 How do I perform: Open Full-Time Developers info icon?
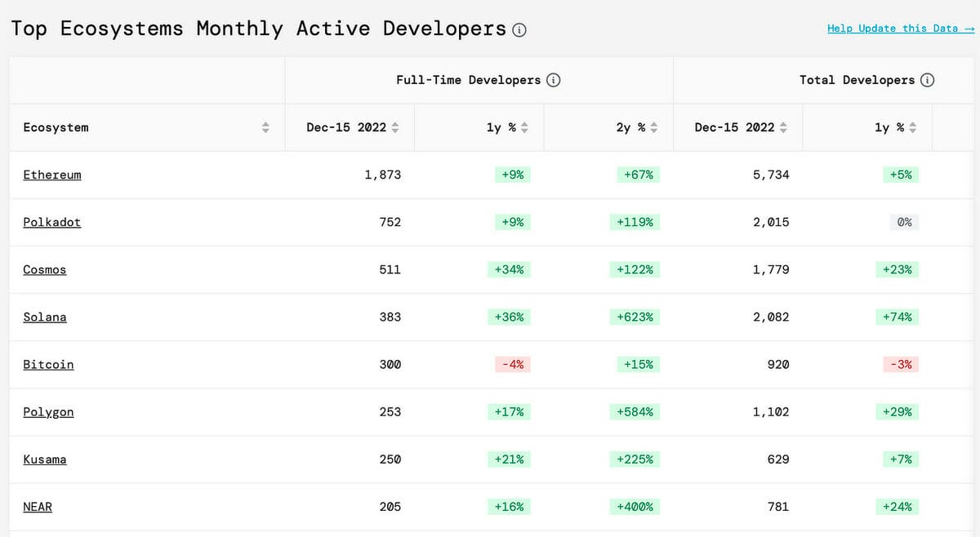(553, 80)
